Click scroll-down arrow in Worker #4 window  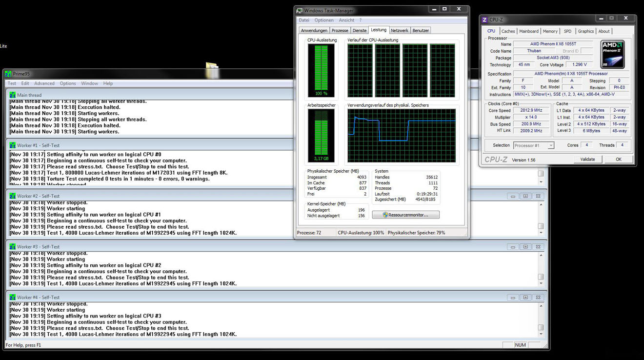tap(541, 334)
